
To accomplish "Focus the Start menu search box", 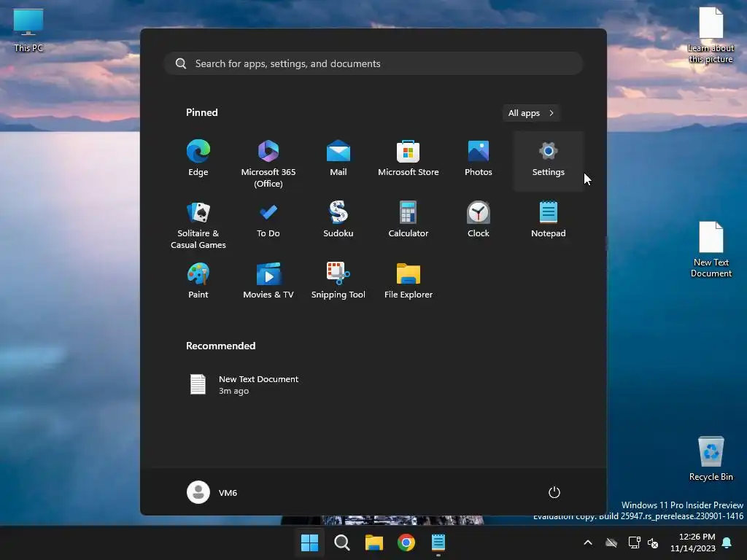I will (x=373, y=63).
